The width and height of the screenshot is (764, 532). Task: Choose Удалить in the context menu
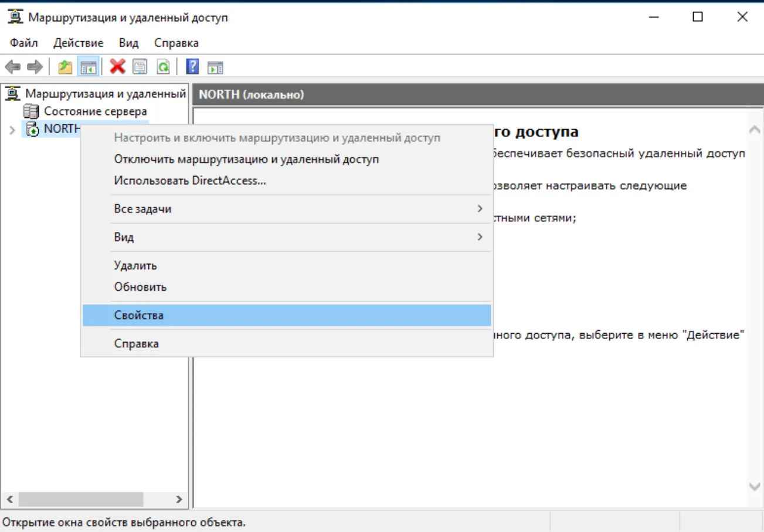click(287, 265)
